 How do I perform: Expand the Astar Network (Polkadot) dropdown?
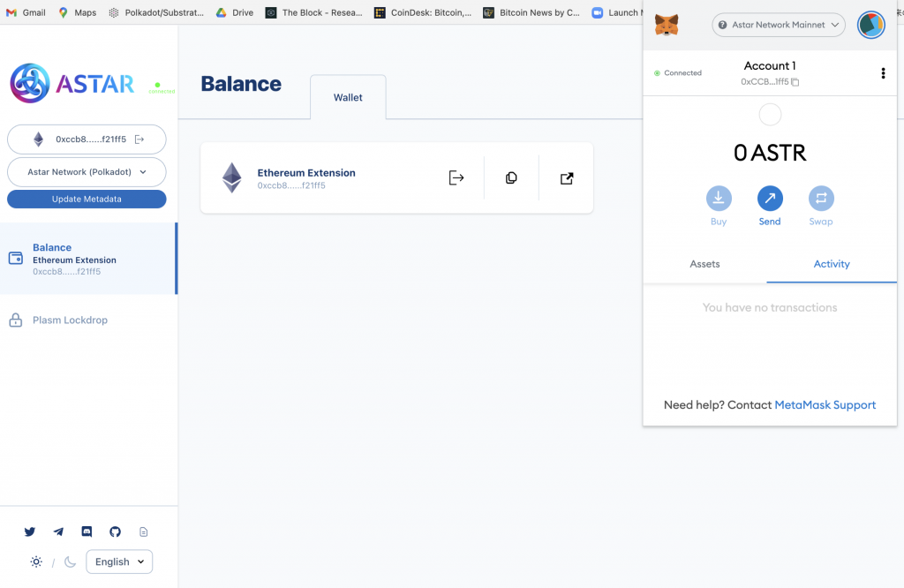(87, 172)
